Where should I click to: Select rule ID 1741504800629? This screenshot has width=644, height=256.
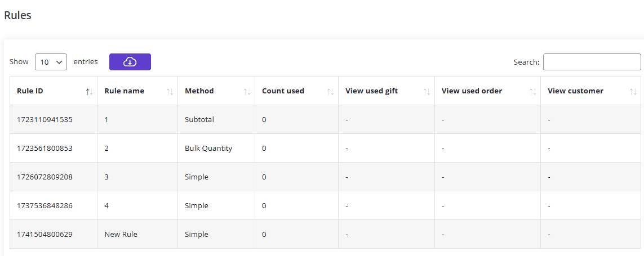45,235
